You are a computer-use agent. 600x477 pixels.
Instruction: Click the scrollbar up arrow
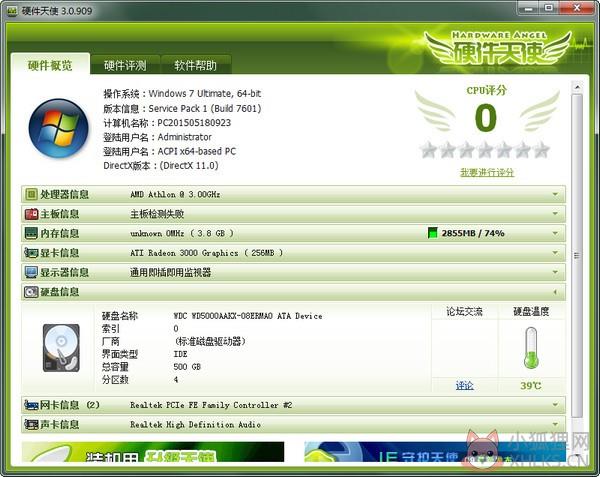(x=577, y=87)
